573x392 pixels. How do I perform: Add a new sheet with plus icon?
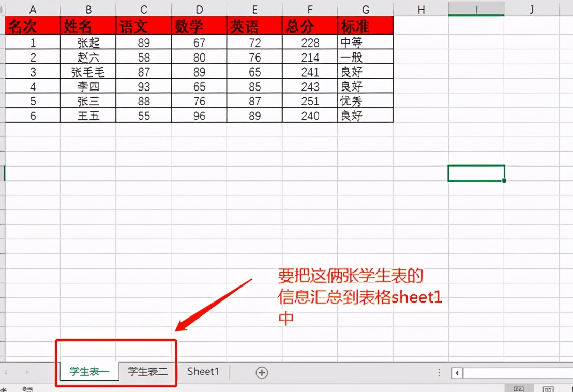click(262, 373)
